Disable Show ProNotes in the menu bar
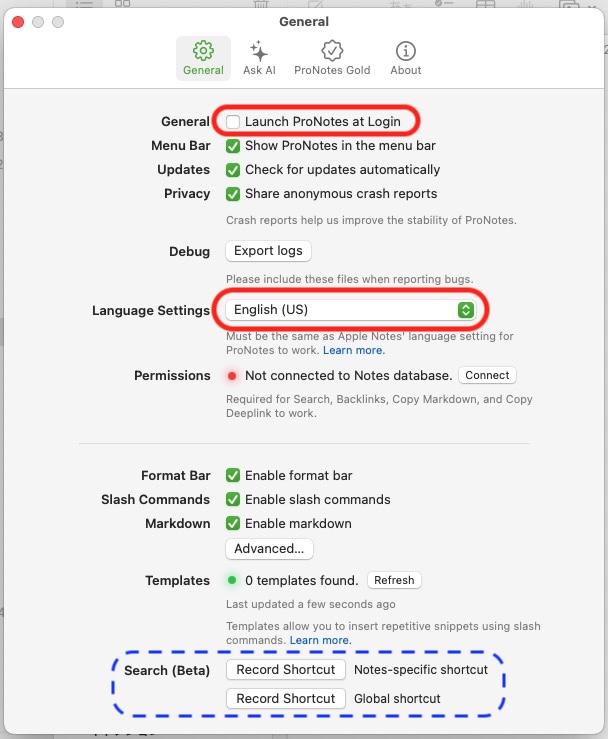 click(233, 146)
